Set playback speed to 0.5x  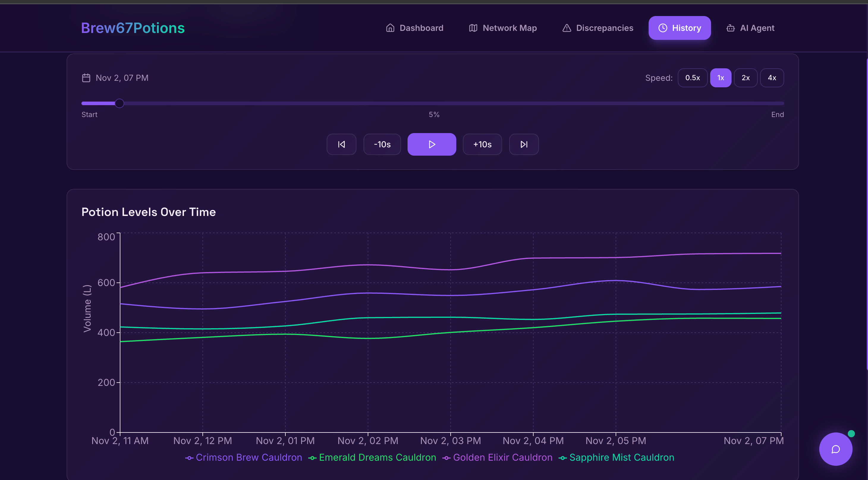click(x=692, y=78)
